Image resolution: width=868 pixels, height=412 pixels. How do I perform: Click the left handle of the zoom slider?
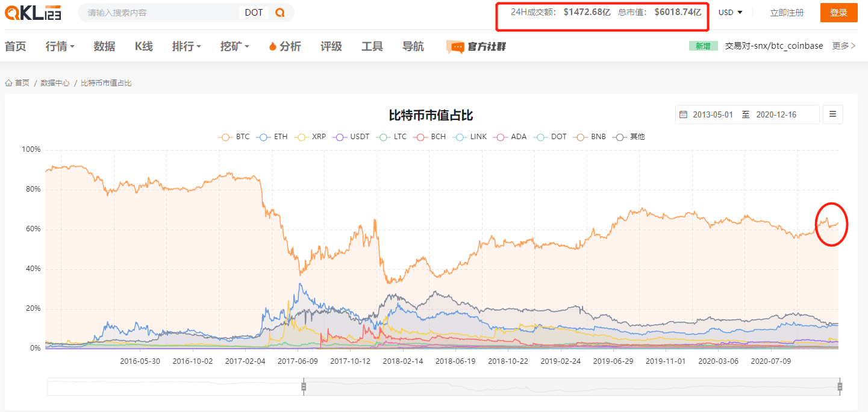tap(304, 387)
